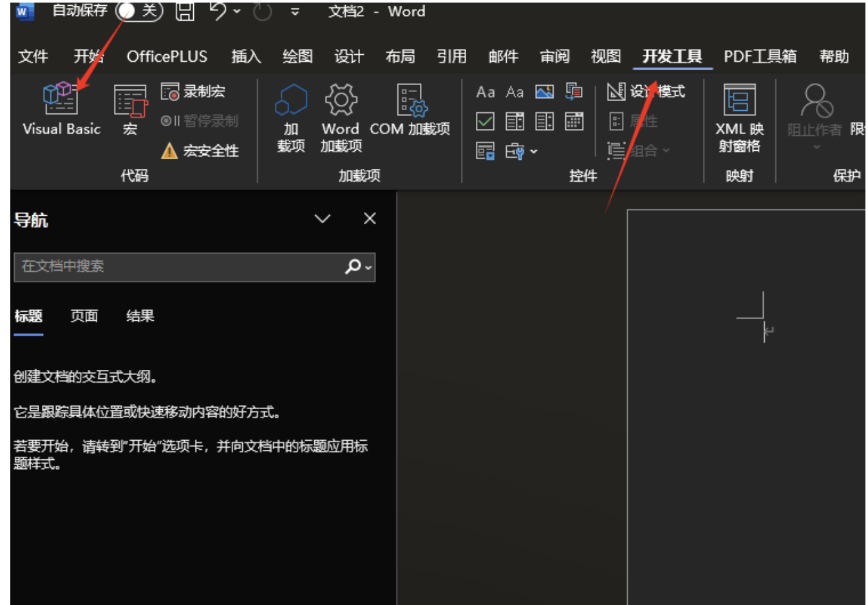
Task: Insert a checkbox content control
Action: pyautogui.click(x=485, y=121)
